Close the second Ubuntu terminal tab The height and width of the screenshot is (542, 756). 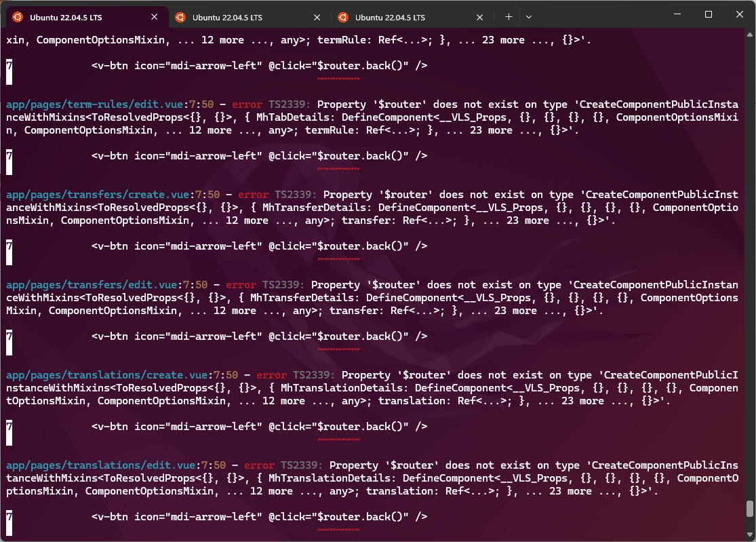(x=317, y=17)
